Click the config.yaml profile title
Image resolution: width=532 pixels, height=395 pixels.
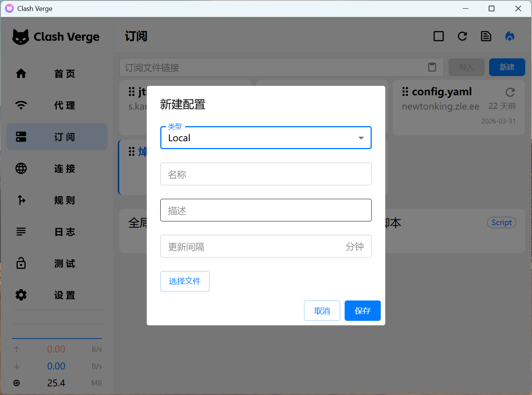(442, 92)
